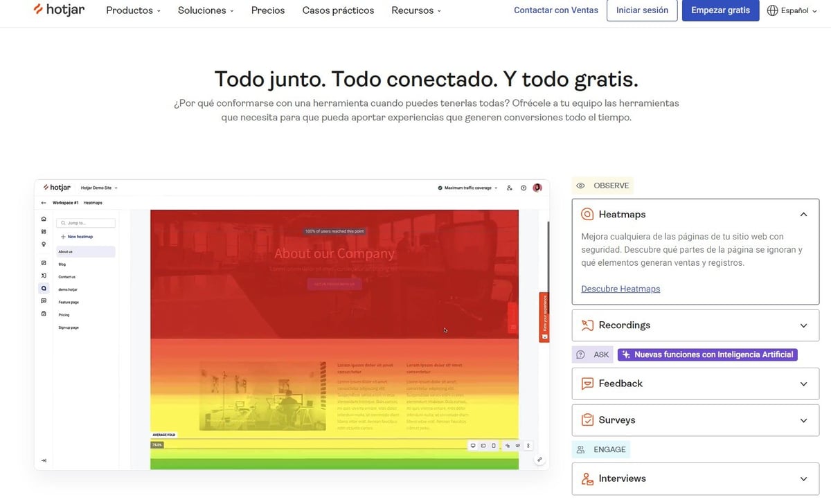Click the Heatmaps flame icon in the sidebar
This screenshot has width=831, height=504.
tap(44, 289)
